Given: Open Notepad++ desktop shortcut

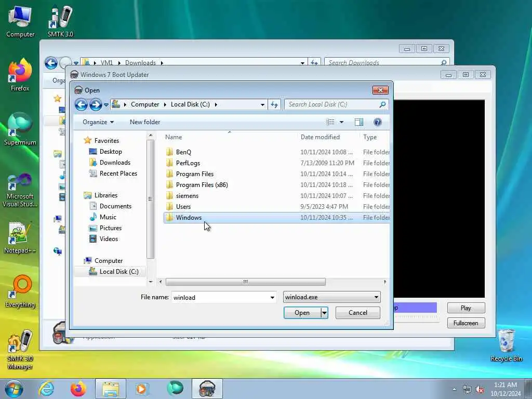Looking at the screenshot, I should click(20, 237).
